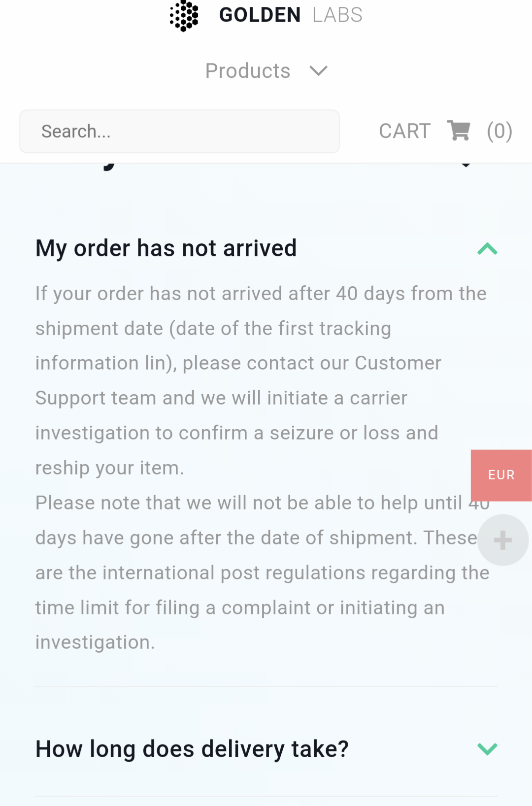Image resolution: width=532 pixels, height=806 pixels.
Task: Click the Products dropdown chevron icon
Action: (x=318, y=70)
